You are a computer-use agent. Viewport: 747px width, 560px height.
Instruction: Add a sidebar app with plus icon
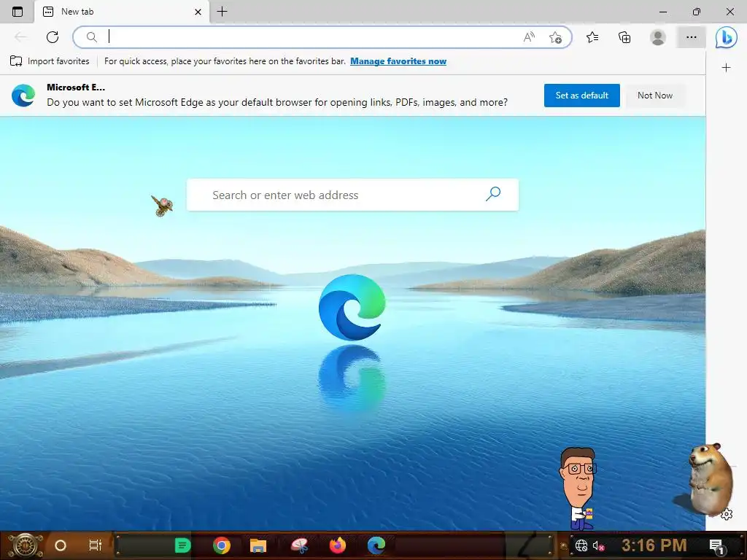[726, 68]
